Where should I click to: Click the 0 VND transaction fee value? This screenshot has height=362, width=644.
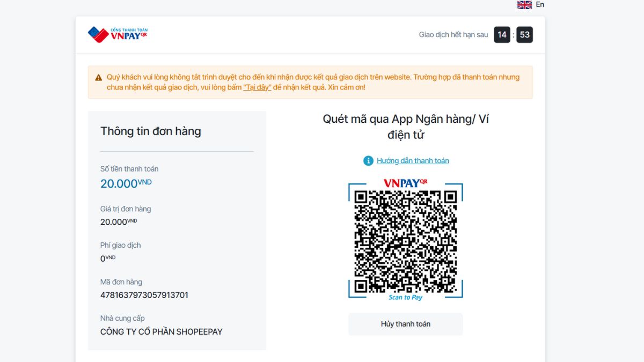[108, 258]
